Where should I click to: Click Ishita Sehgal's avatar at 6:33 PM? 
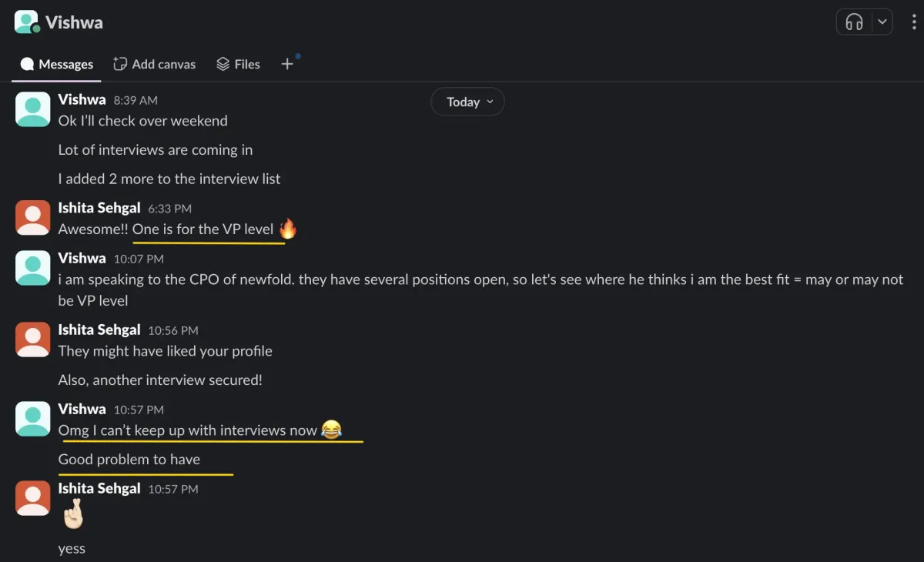point(33,218)
